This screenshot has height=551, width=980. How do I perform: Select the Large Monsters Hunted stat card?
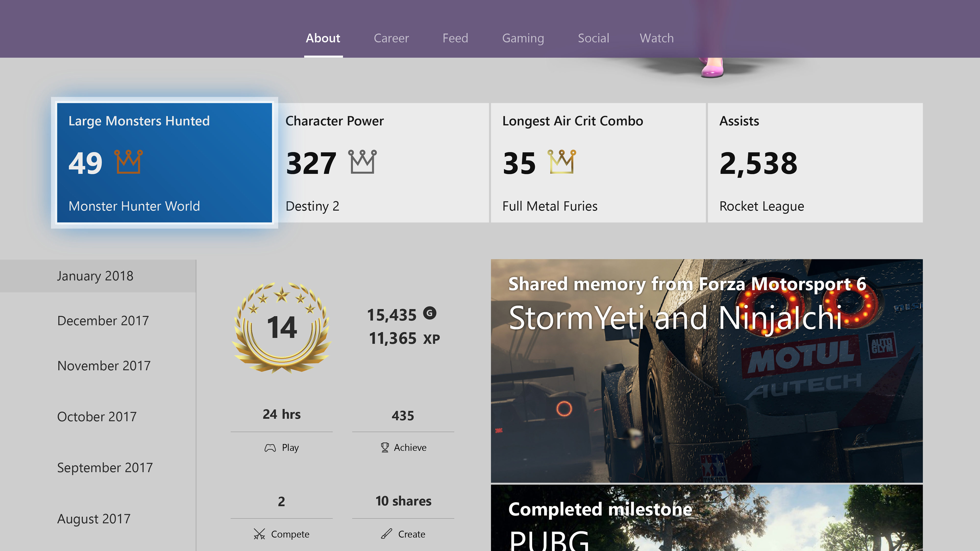tap(164, 163)
